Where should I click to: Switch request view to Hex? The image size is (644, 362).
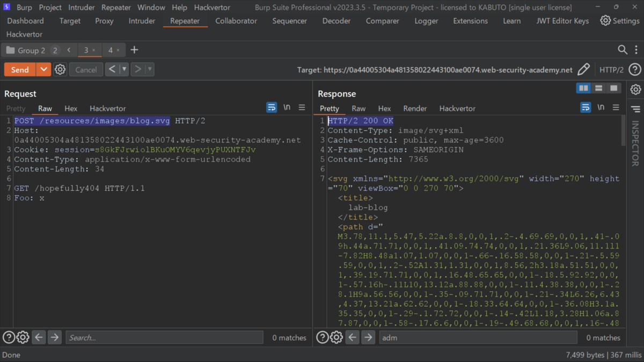point(71,108)
